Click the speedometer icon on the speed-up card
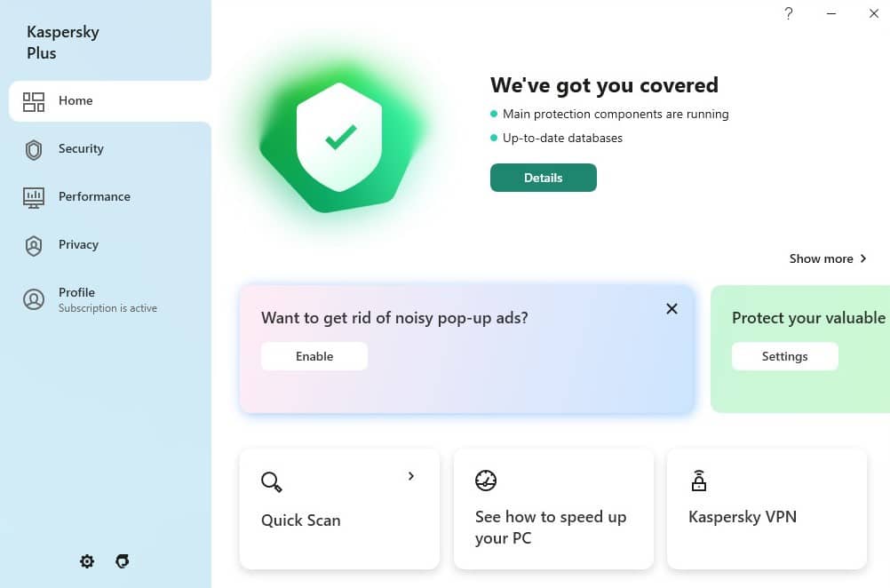 pos(486,481)
